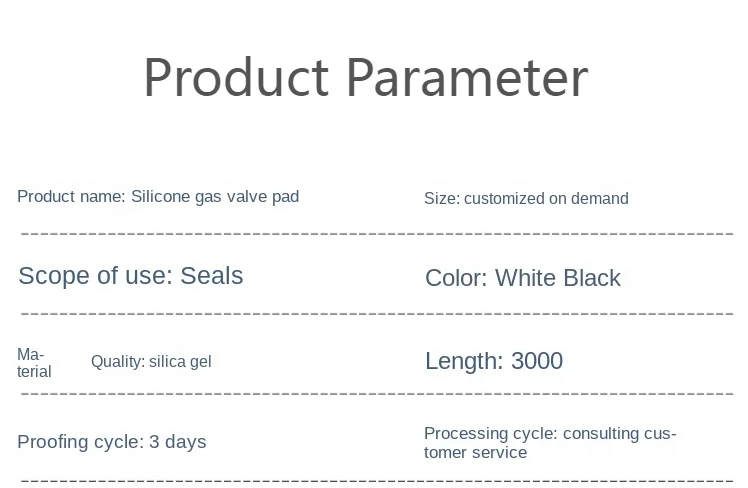The image size is (748, 488).
Task: Click the word "Product" in the heading
Action: tap(235, 77)
